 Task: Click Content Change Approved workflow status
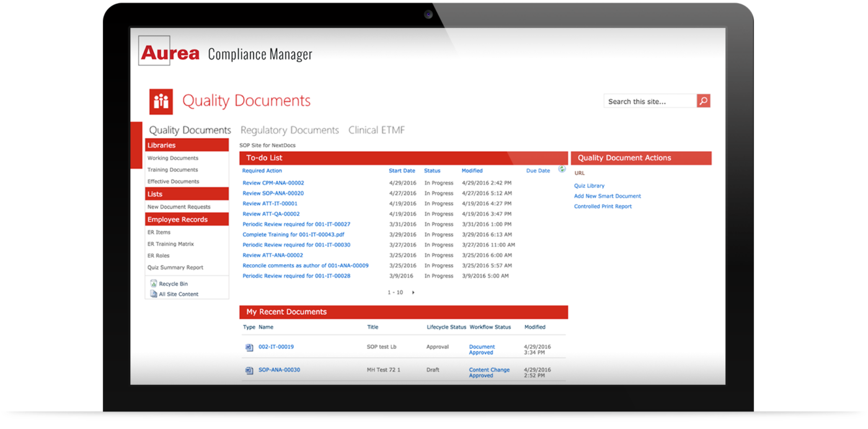click(489, 373)
